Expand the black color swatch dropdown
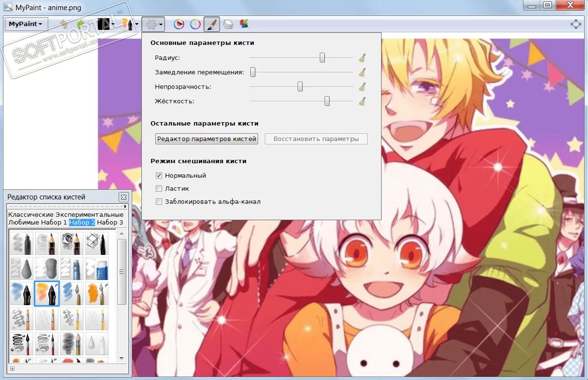The image size is (588, 380). [112, 24]
